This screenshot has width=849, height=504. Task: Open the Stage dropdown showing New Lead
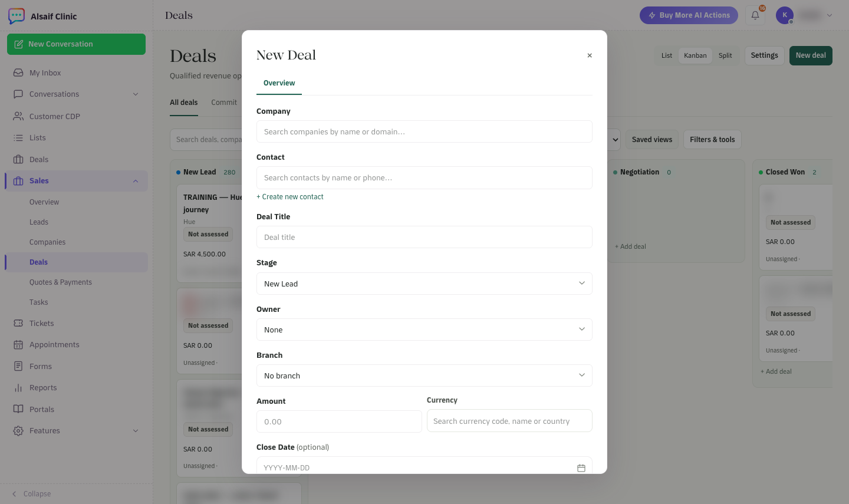click(424, 284)
